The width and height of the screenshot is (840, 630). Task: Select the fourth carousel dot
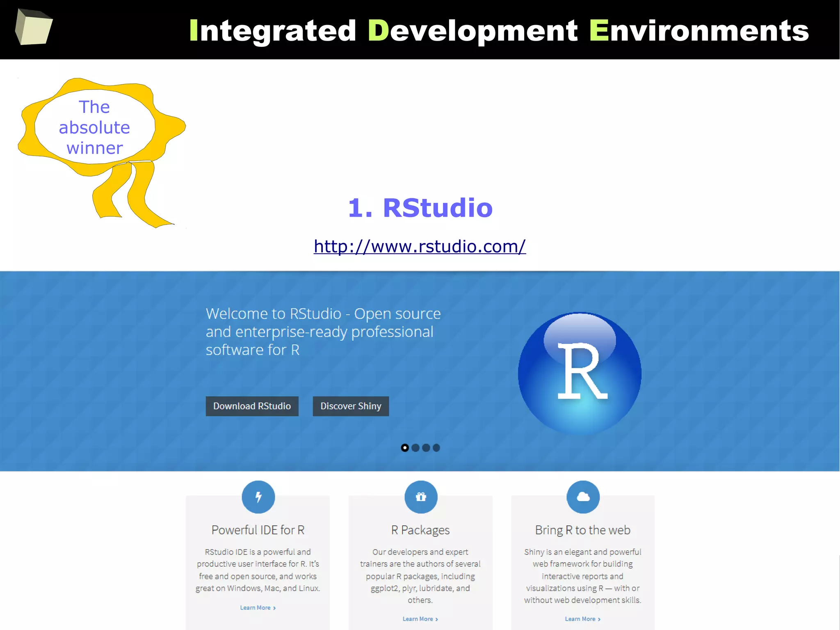tap(436, 448)
